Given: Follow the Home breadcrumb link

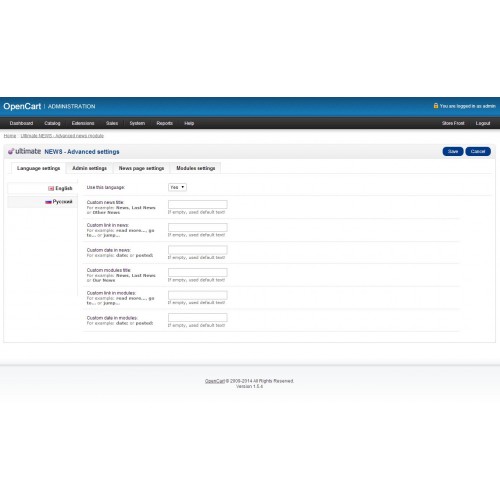Looking at the screenshot, I should point(10,136).
